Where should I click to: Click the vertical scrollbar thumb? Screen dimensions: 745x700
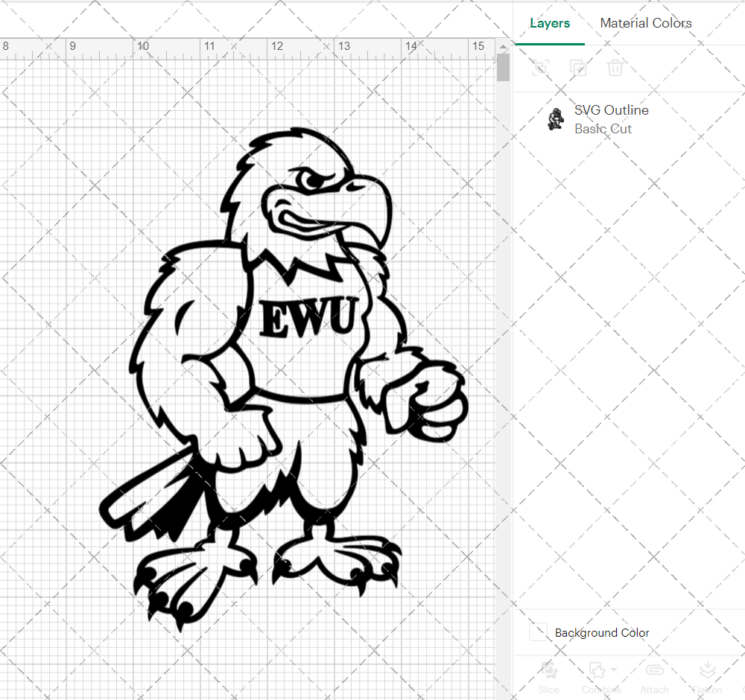pos(503,68)
